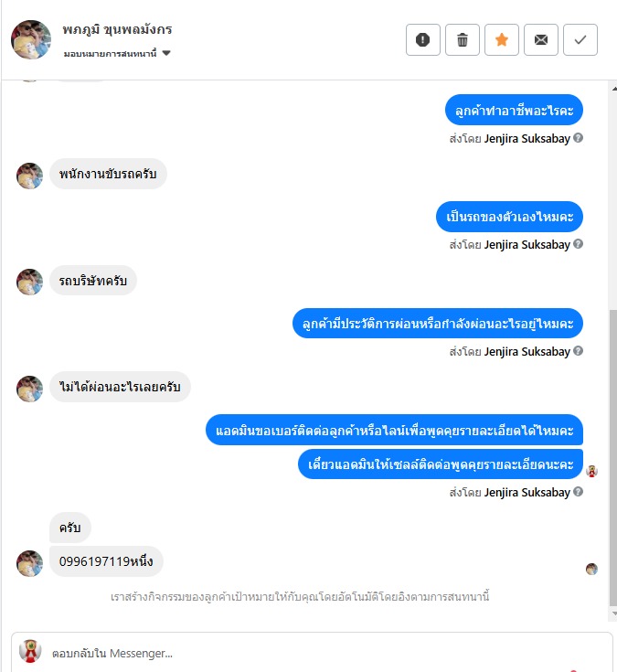617x672 pixels.
Task: Open the assign conversation dropdown arrow
Action: tap(166, 53)
